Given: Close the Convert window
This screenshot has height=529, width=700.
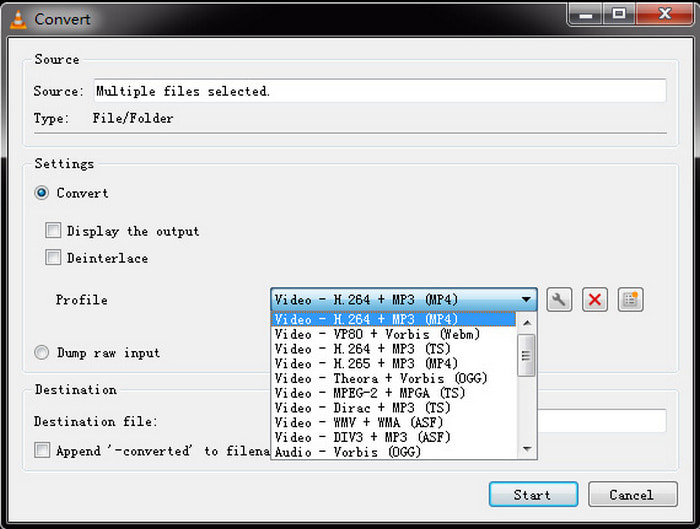Looking at the screenshot, I should tap(664, 14).
